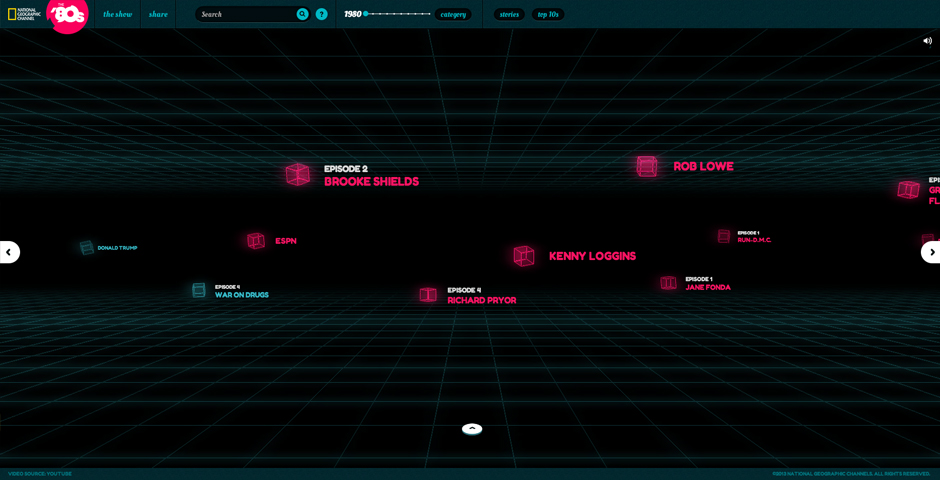Image resolution: width=940 pixels, height=480 pixels.
Task: Open the show menu item
Action: click(x=118, y=14)
